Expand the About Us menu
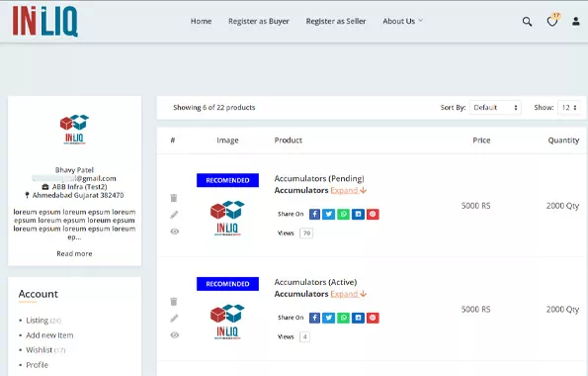The image size is (588, 376). (402, 21)
